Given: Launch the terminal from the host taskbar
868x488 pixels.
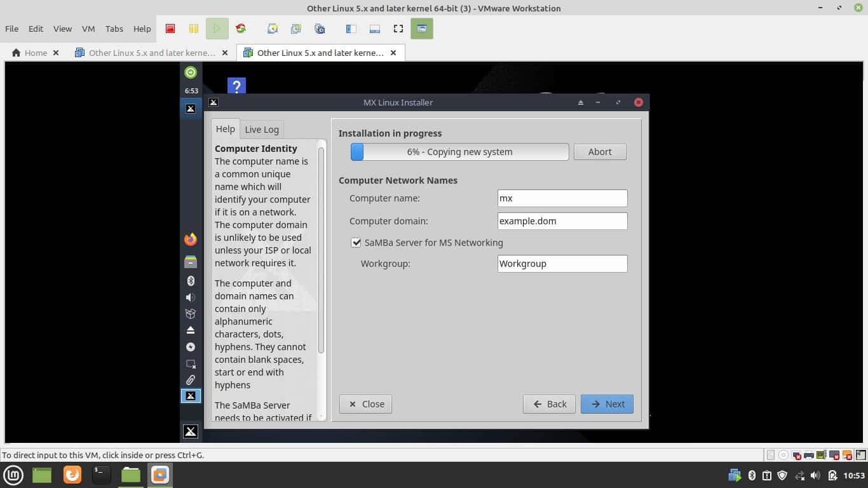Looking at the screenshot, I should [101, 475].
